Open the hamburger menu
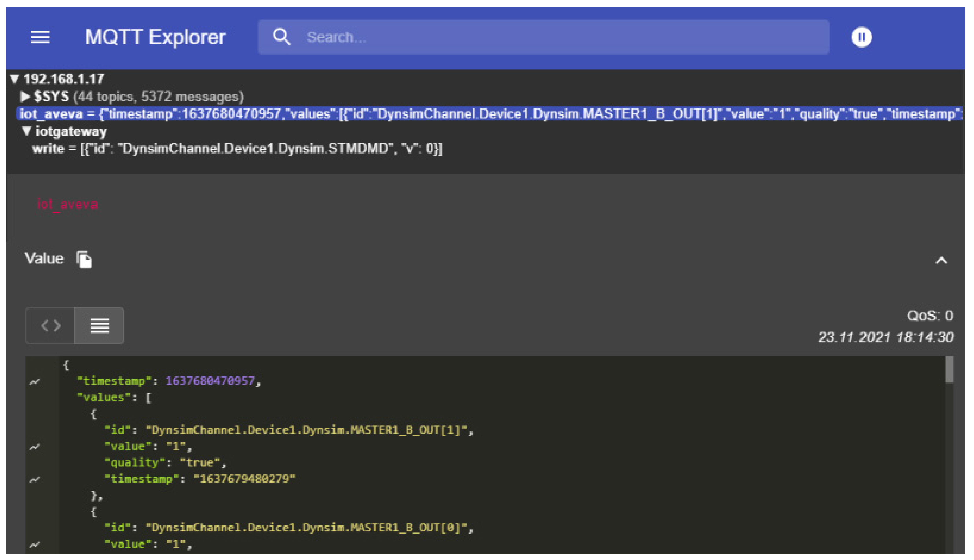This screenshot has width=974, height=560. [x=40, y=37]
